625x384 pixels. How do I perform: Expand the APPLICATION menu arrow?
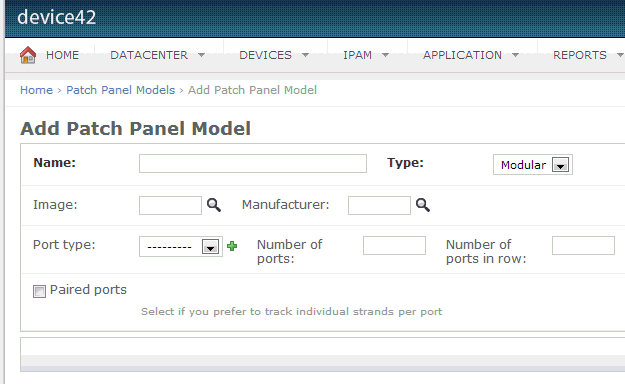(515, 55)
